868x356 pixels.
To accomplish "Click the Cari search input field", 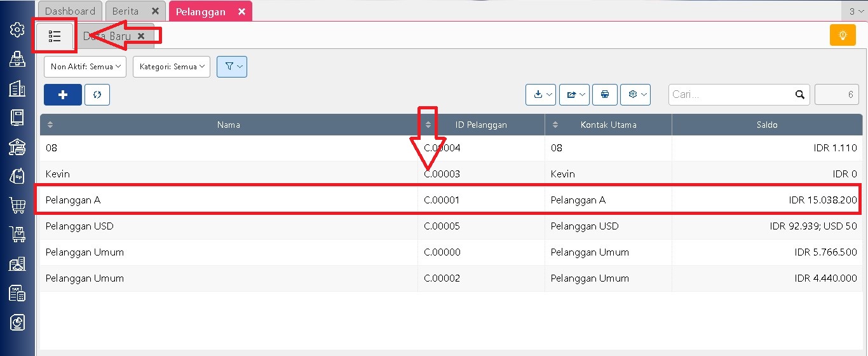I will (x=731, y=95).
